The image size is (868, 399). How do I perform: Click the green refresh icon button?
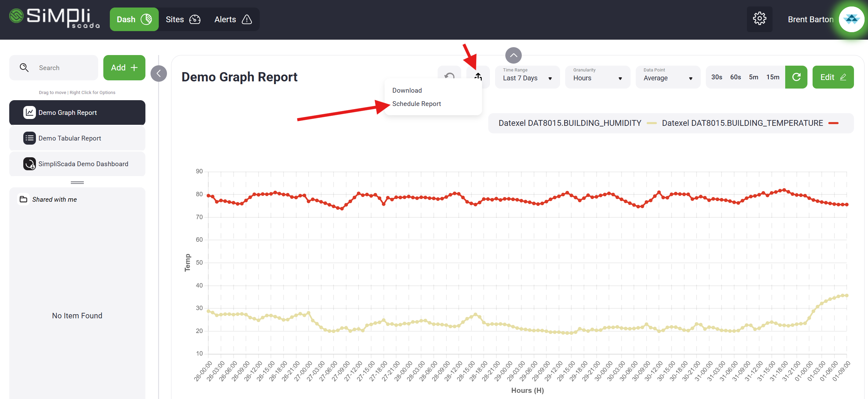[796, 77]
